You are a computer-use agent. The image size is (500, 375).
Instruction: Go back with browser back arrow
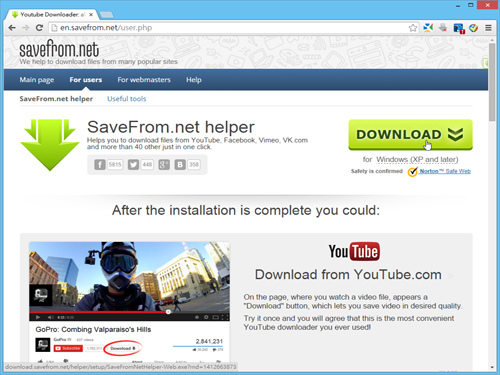(x=12, y=28)
